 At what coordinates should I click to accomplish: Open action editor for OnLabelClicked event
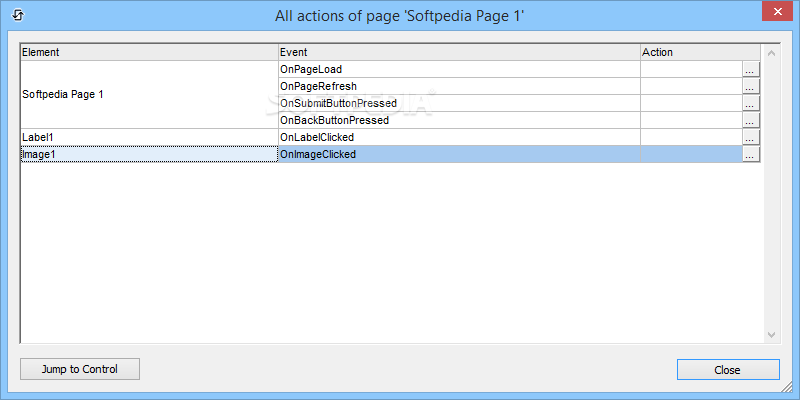(x=751, y=137)
